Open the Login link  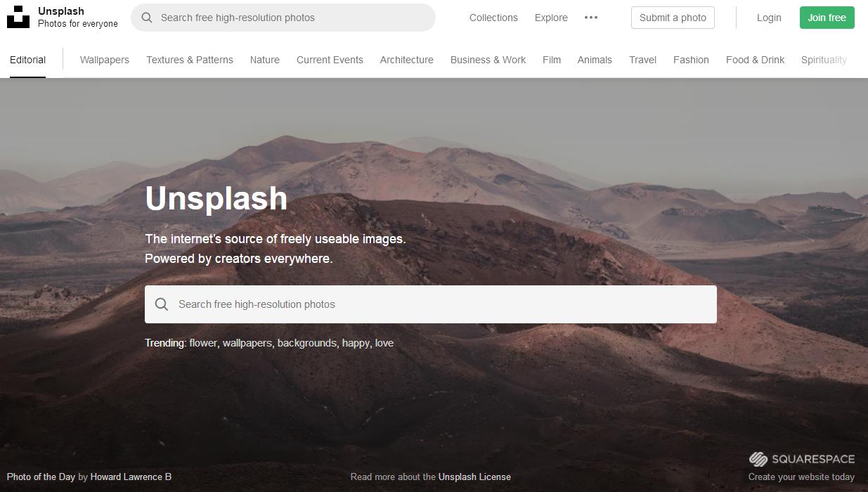[769, 18]
